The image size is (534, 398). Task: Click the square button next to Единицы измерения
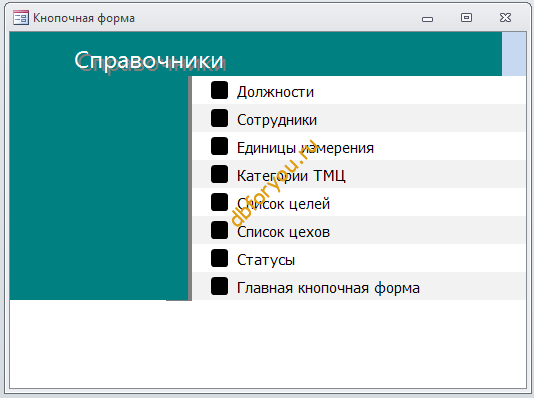coord(219,146)
